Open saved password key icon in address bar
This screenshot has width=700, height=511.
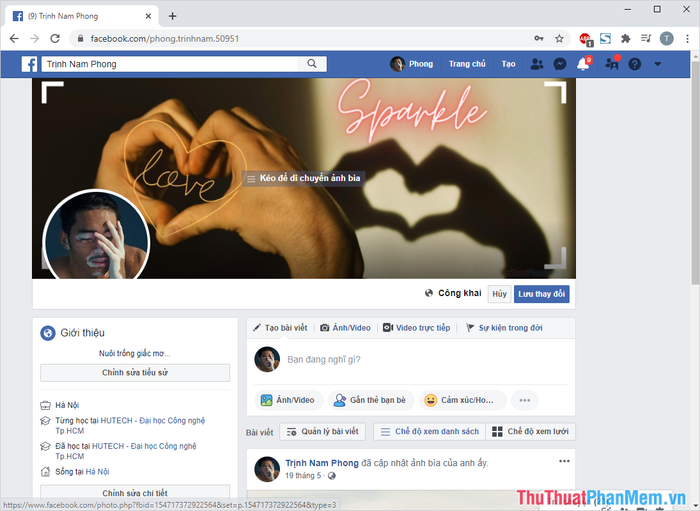coord(539,39)
